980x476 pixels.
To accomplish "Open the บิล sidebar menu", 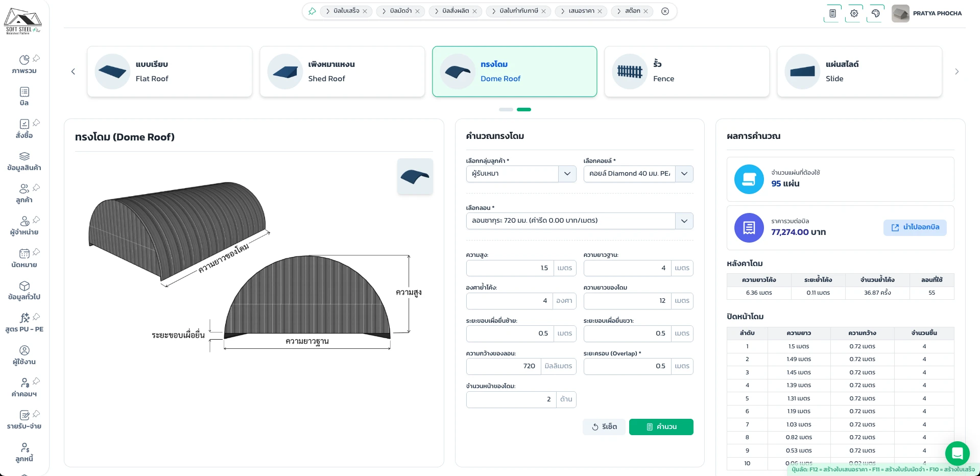I will tap(24, 97).
